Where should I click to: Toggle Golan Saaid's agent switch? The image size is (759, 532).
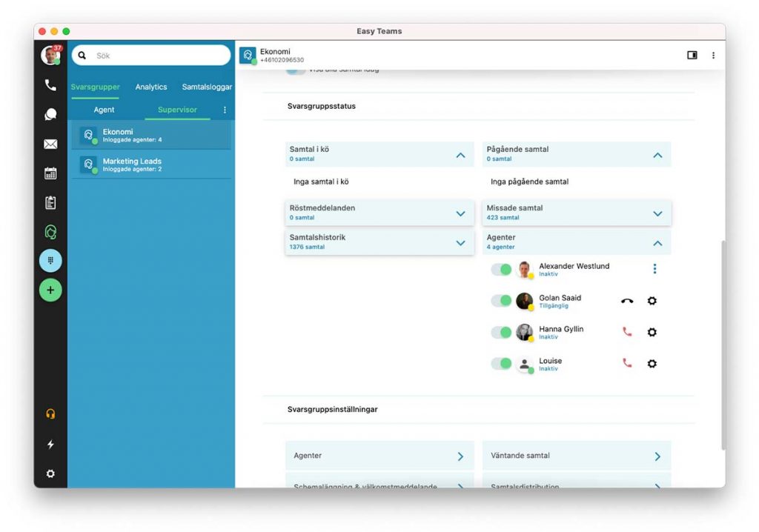pyautogui.click(x=501, y=301)
